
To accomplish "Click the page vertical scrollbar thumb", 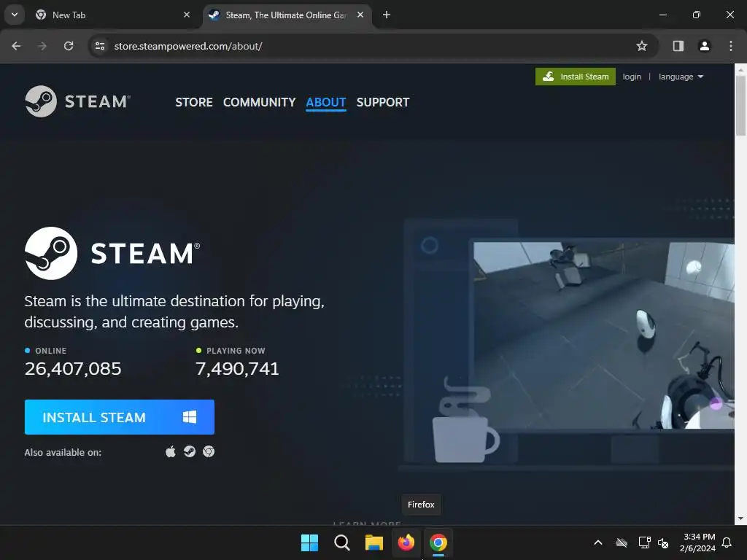I will pyautogui.click(x=740, y=105).
